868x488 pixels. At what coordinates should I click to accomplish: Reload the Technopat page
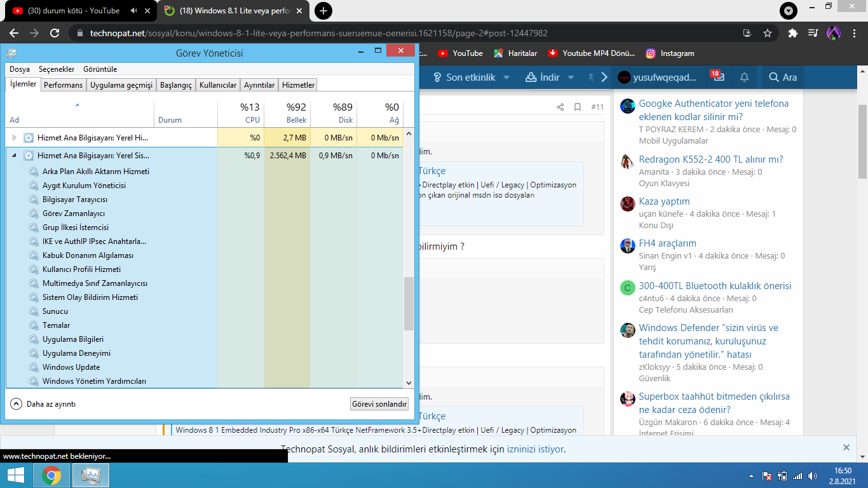pos(55,33)
